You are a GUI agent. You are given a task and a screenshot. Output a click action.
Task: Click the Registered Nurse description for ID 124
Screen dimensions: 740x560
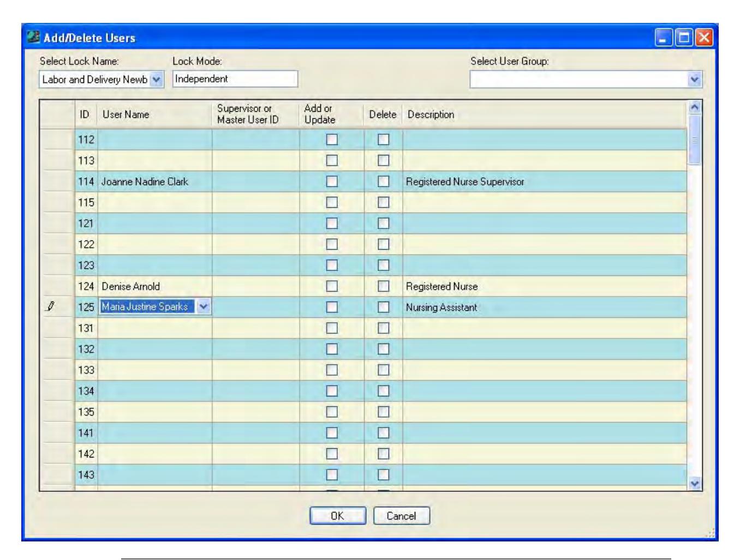[x=545, y=286]
